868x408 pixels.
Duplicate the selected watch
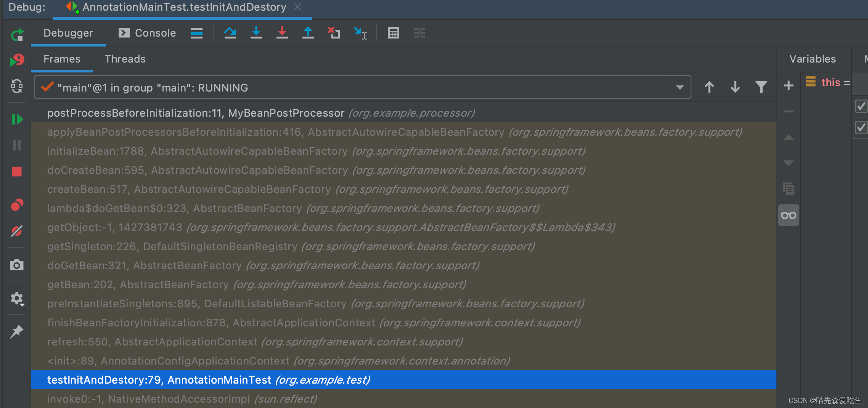[788, 189]
